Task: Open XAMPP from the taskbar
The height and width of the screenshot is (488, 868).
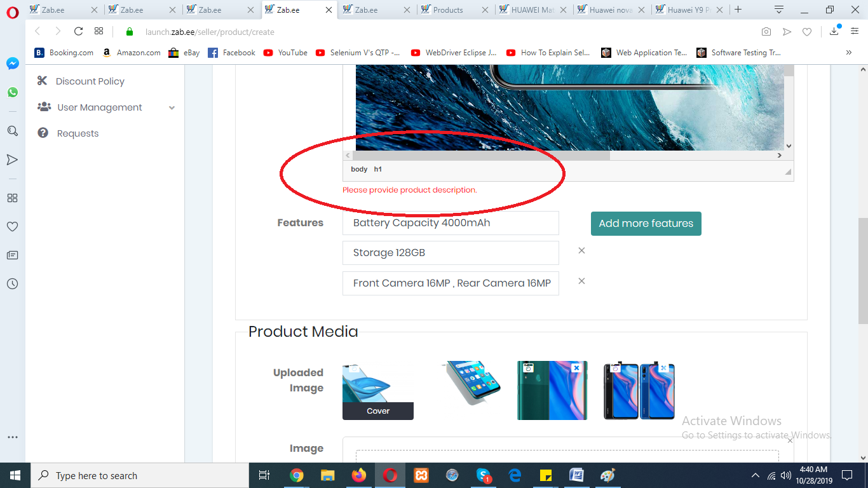Action: [x=421, y=475]
